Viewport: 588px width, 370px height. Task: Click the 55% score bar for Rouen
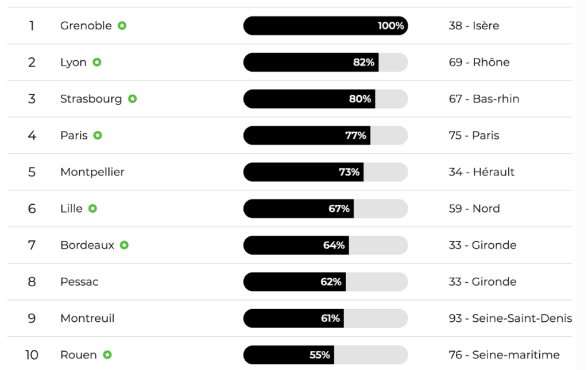[325, 355]
